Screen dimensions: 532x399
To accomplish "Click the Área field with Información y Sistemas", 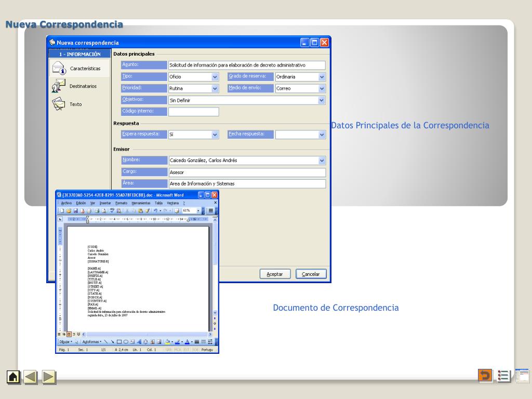I will click(x=247, y=184).
